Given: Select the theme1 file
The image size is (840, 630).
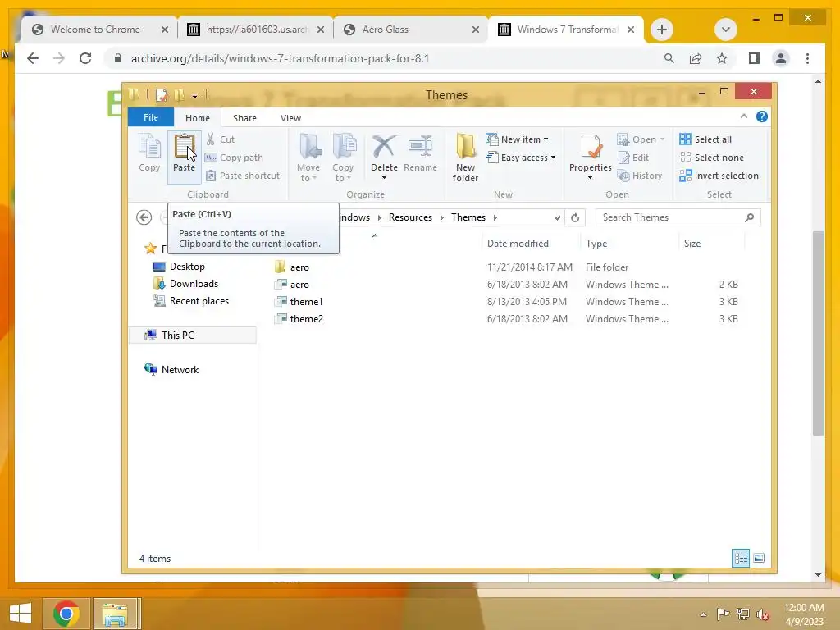Looking at the screenshot, I should pyautogui.click(x=306, y=302).
